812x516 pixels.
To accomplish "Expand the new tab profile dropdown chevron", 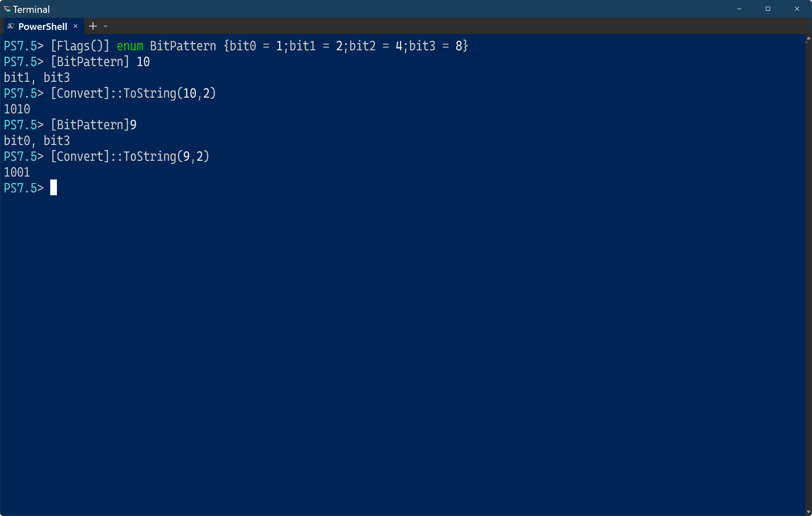I will [x=105, y=26].
